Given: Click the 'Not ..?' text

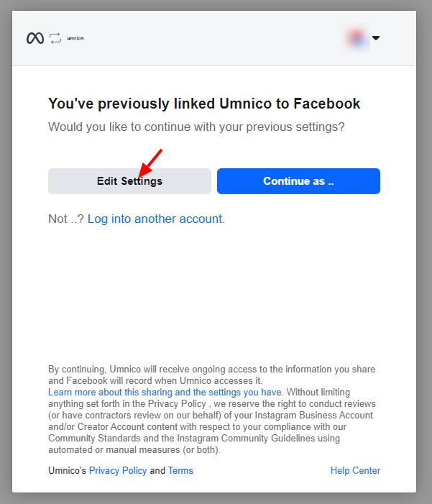Looking at the screenshot, I should click(x=66, y=219).
